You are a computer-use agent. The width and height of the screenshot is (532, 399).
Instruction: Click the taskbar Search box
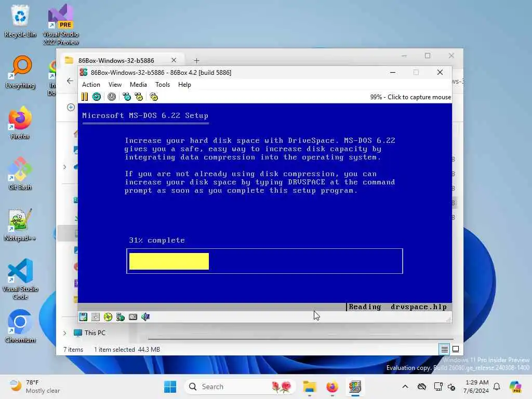coord(240,387)
